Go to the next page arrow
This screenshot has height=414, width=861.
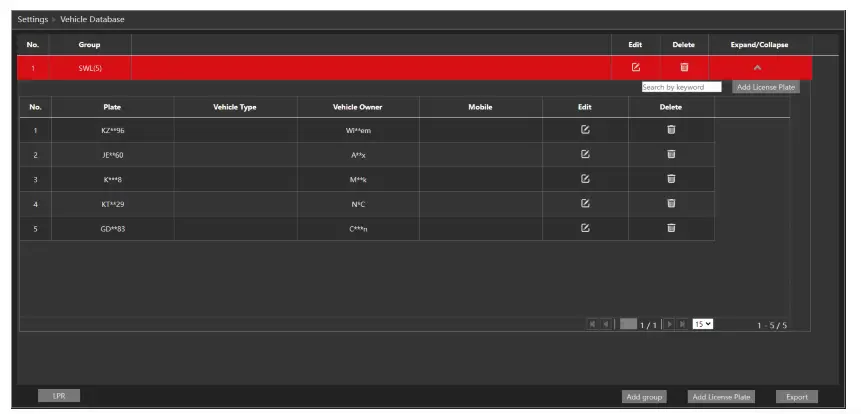(670, 324)
